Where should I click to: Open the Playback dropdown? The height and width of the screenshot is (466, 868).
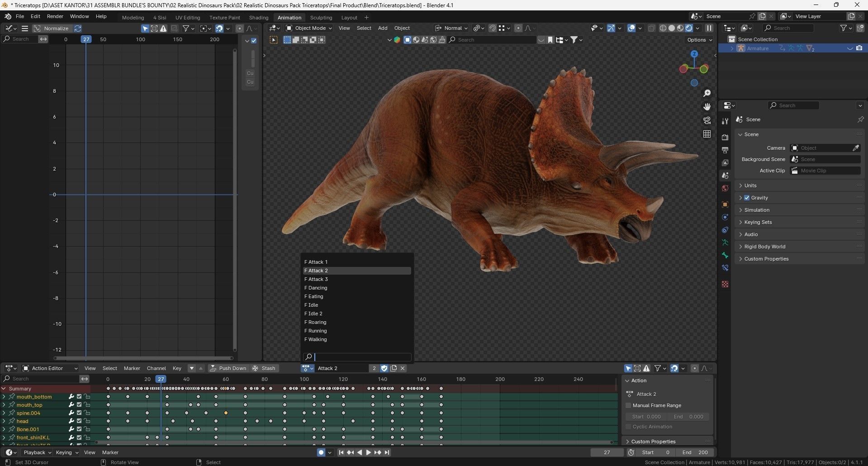(x=37, y=452)
